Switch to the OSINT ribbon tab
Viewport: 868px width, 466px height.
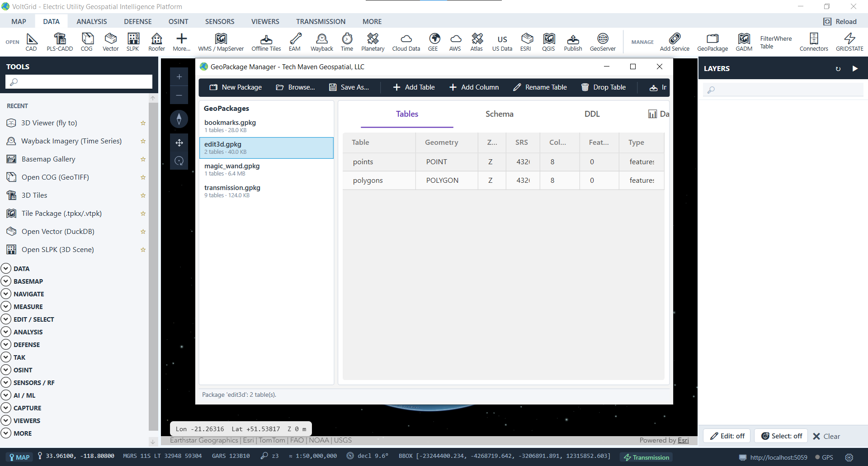(179, 21)
